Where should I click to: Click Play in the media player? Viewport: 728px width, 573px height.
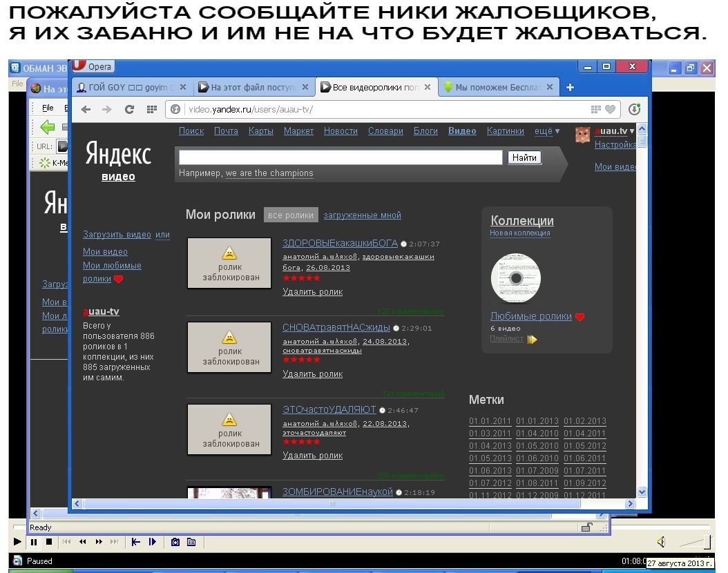click(x=17, y=541)
